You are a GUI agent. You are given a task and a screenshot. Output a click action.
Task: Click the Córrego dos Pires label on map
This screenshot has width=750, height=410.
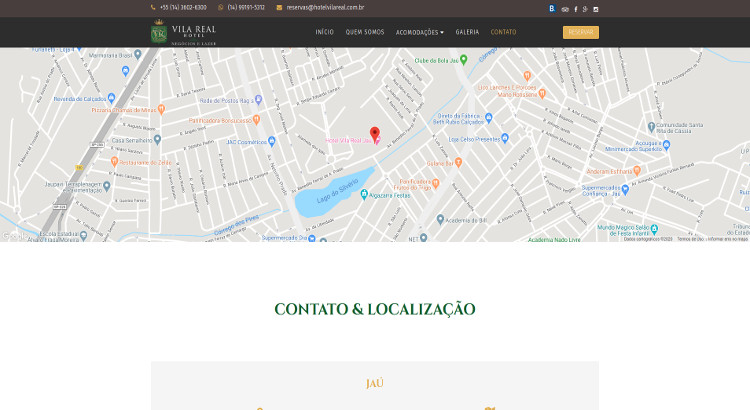click(236, 225)
